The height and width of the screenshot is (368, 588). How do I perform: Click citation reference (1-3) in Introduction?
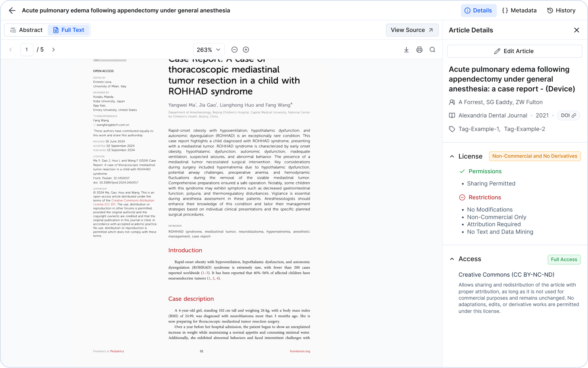click(x=205, y=273)
